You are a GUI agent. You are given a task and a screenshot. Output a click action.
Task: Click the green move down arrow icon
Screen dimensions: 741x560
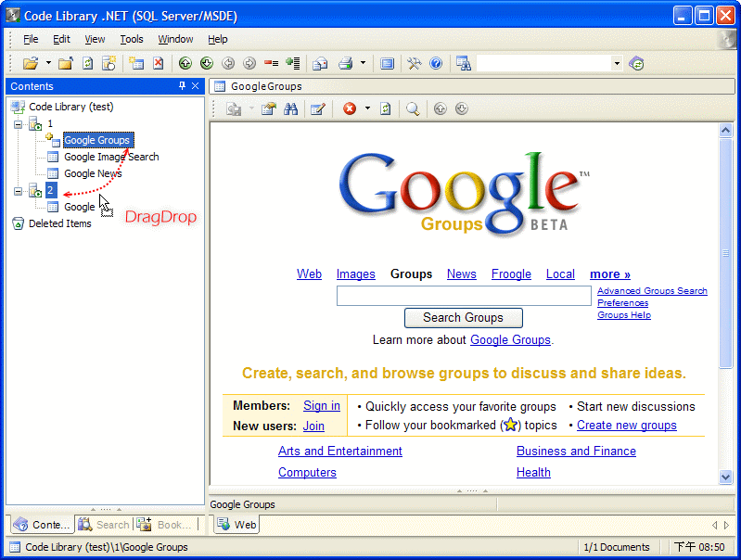click(207, 63)
